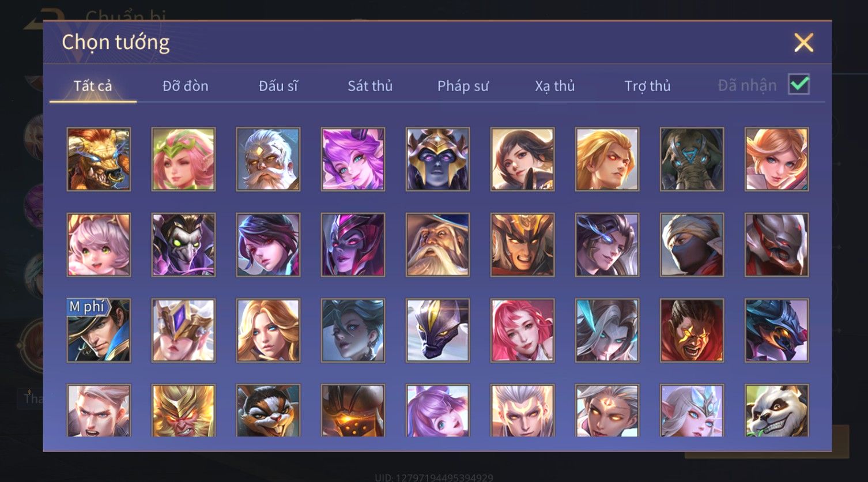Choose the elephant hero with blue triangle
The image size is (868, 482).
(x=692, y=159)
